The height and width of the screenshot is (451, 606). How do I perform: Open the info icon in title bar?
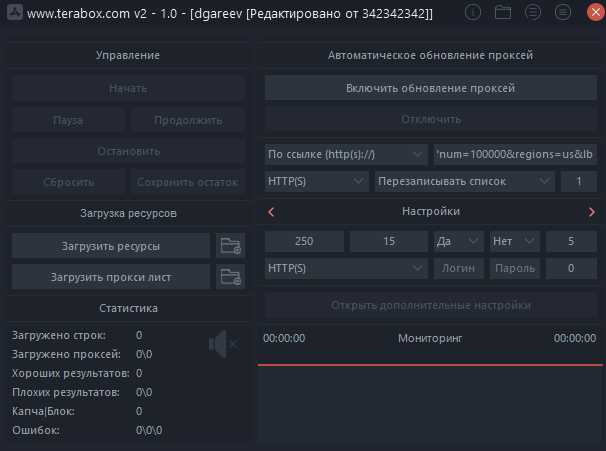tap(473, 12)
